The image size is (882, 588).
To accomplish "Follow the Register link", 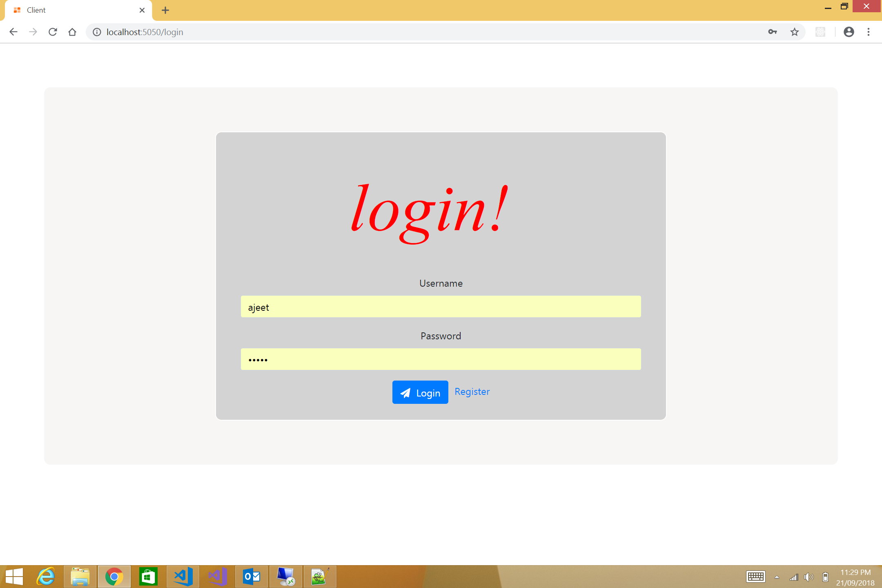I will (x=472, y=392).
